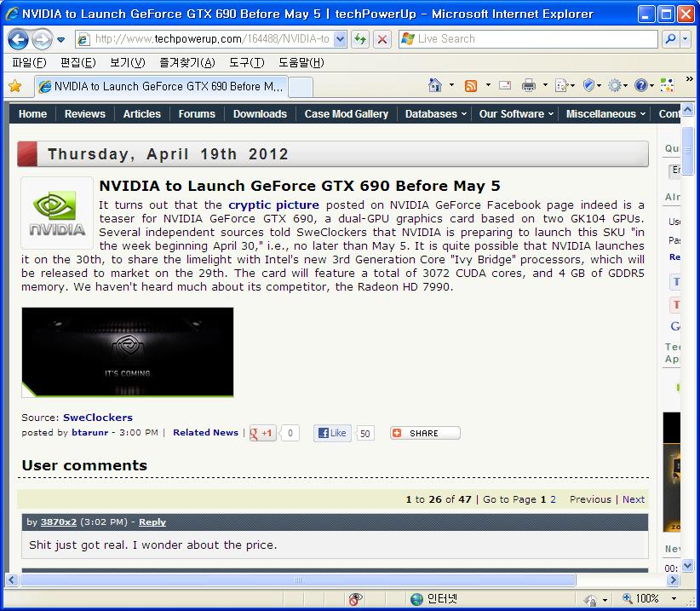
Task: Click the search magnifier button
Action: (x=670, y=39)
